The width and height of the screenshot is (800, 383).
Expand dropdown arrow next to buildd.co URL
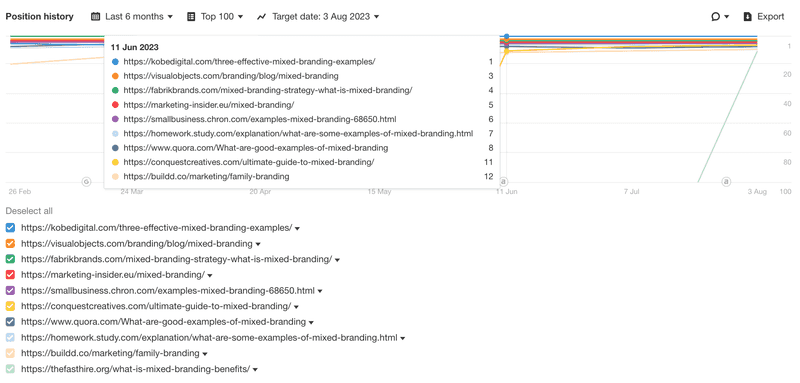[x=205, y=354]
